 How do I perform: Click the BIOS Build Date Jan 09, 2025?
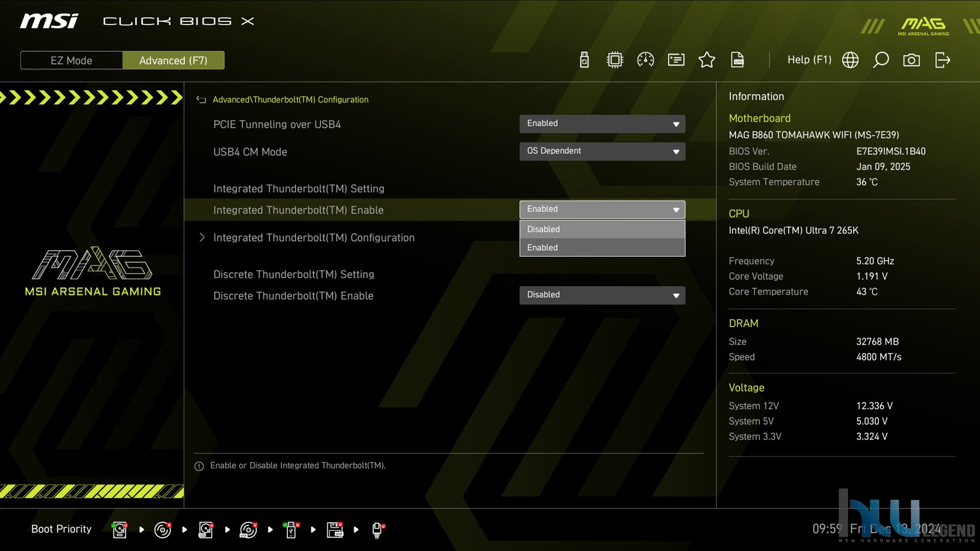click(883, 167)
